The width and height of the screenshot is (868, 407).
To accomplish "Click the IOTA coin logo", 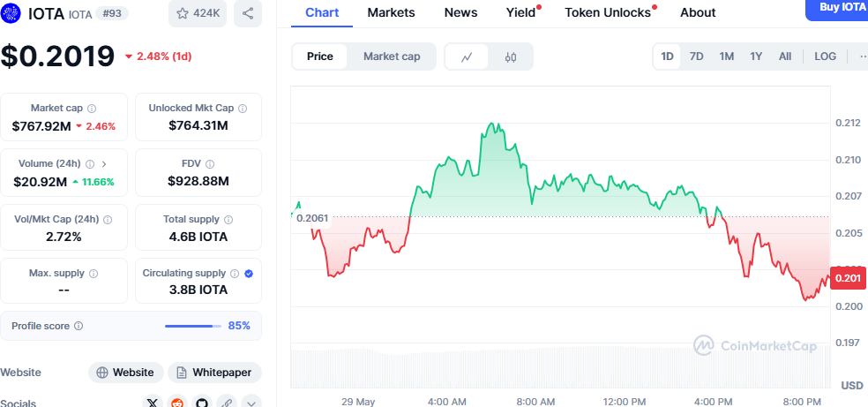I will coord(11,13).
